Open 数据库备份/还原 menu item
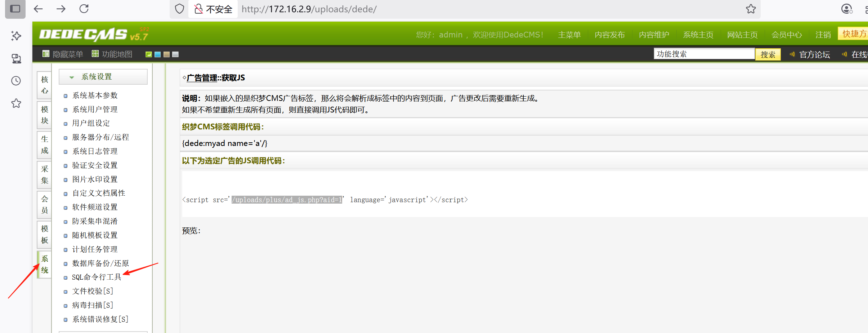The height and width of the screenshot is (333, 868). click(100, 263)
